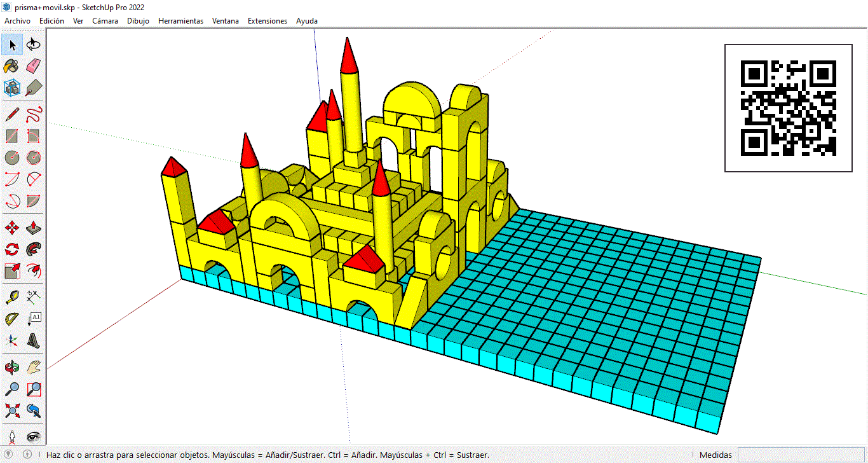Open the Herramientas menu

pyautogui.click(x=180, y=21)
